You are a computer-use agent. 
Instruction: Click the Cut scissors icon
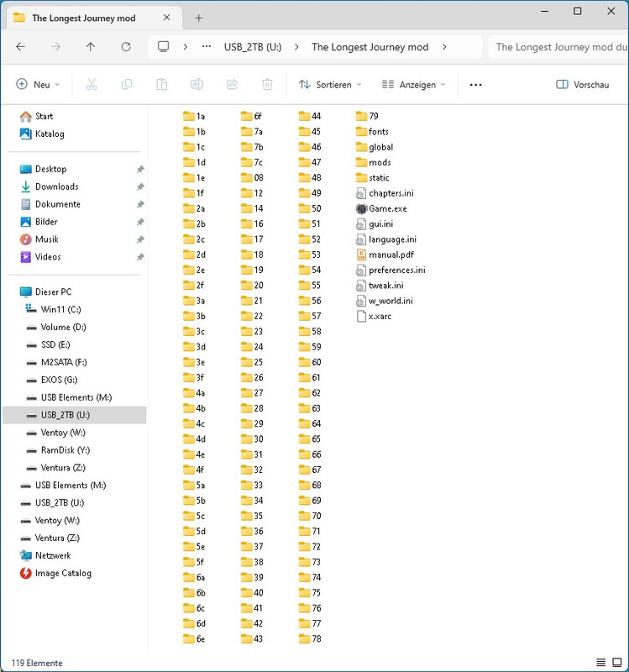(92, 85)
